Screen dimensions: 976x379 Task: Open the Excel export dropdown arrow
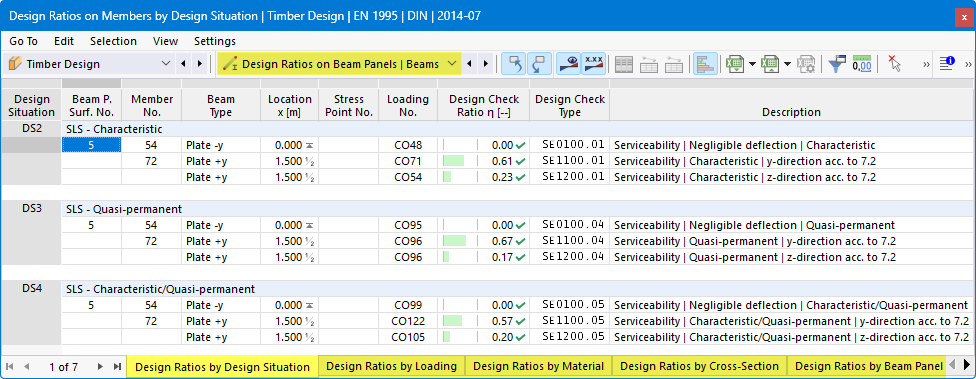[x=753, y=63]
